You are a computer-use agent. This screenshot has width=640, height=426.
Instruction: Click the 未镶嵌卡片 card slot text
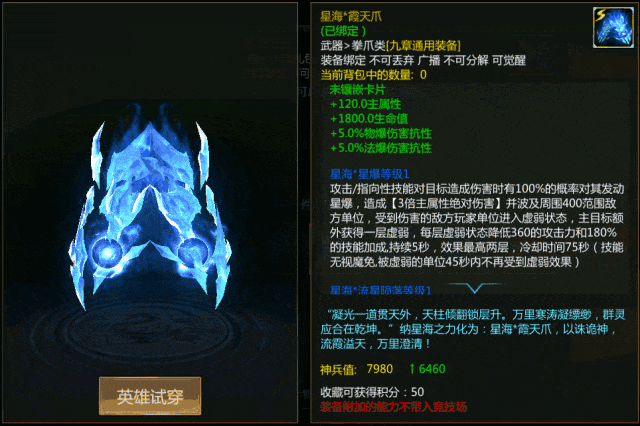click(x=358, y=90)
